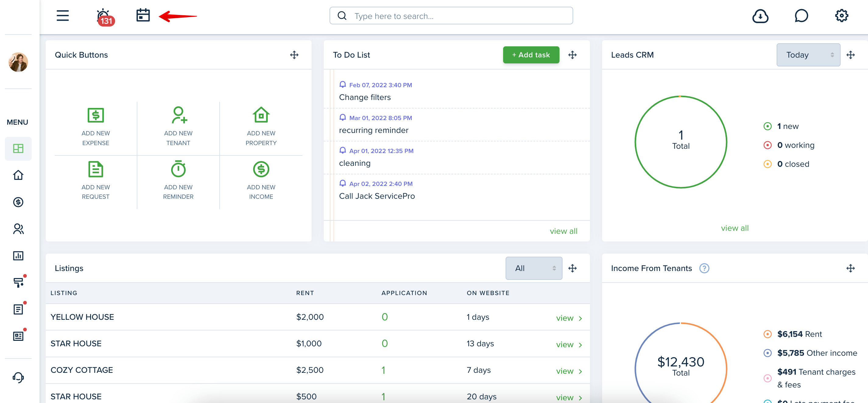Open the Call Jack ServicePro task
The height and width of the screenshot is (403, 868).
coord(377,196)
